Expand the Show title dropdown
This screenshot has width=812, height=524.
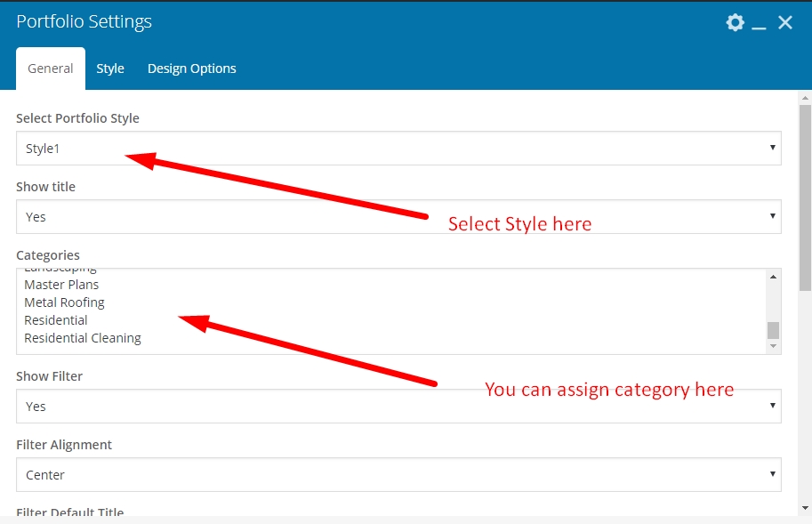click(398, 217)
